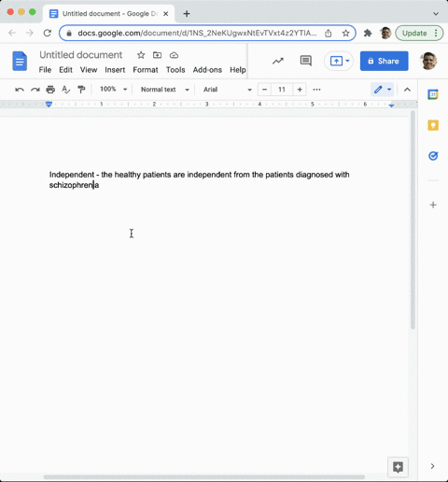Select the paint format roller icon
Screen dimensions: 448x482
coord(81,90)
